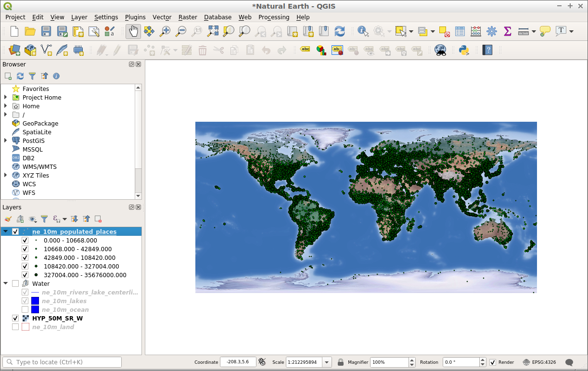Collapse the Water layer group
The width and height of the screenshot is (588, 371).
coord(6,283)
